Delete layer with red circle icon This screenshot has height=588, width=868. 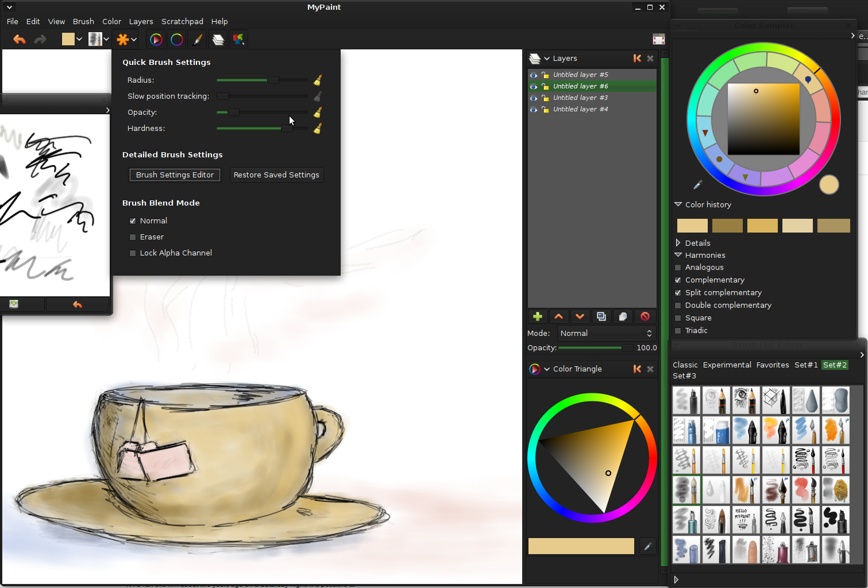click(x=645, y=316)
